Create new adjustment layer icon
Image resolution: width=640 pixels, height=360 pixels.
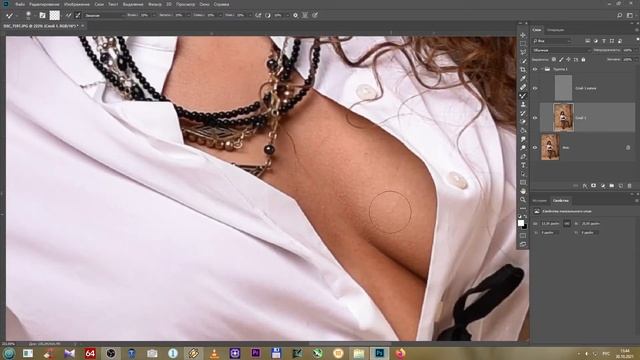click(602, 186)
